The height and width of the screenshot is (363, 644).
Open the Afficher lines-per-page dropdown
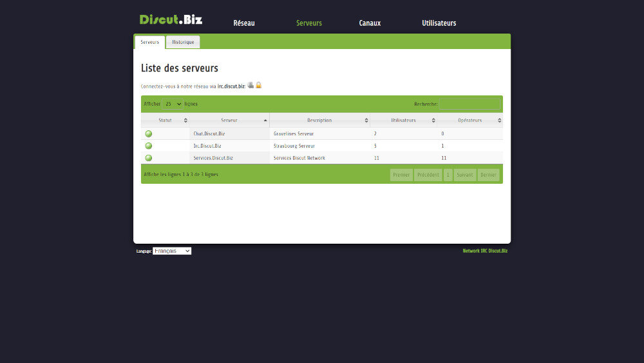[173, 104]
